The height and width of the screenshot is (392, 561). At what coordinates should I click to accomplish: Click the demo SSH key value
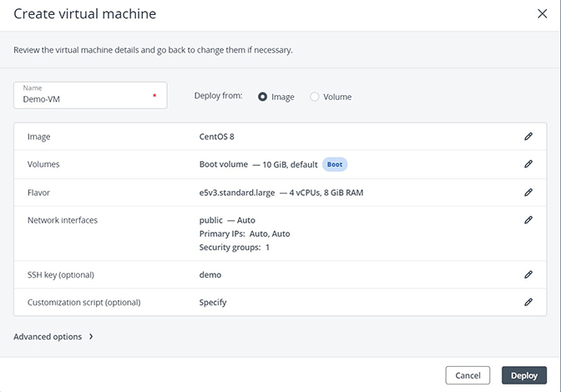(x=210, y=274)
